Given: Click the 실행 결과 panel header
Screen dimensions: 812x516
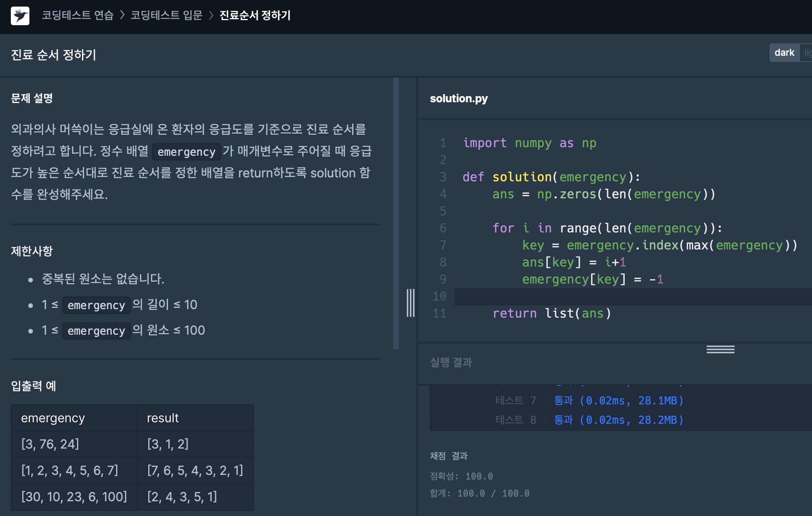Looking at the screenshot, I should pyautogui.click(x=451, y=363).
